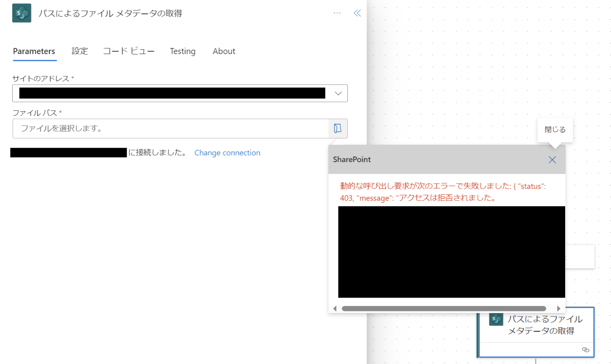
Task: Click the red 403 error message text
Action: (443, 192)
